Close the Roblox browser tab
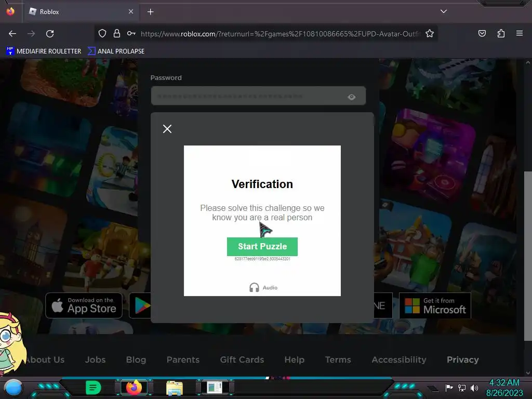This screenshot has width=532, height=399. [x=131, y=11]
